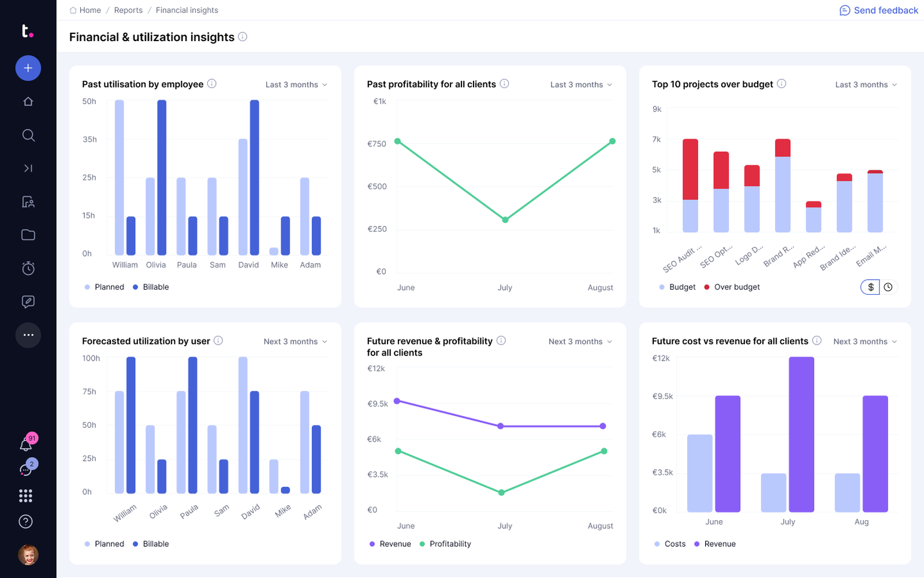Open user profile avatar

click(28, 555)
